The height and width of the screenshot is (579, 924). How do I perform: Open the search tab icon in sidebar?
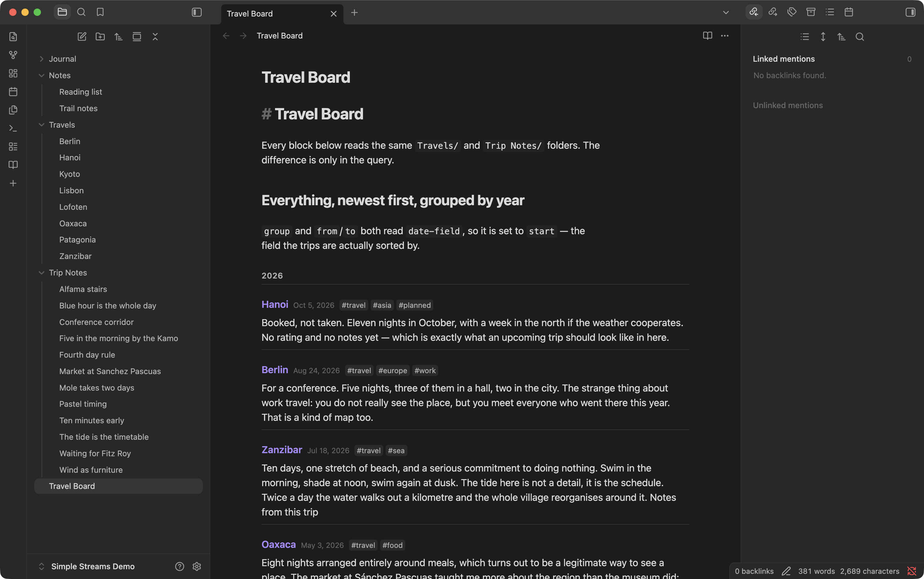click(x=81, y=12)
